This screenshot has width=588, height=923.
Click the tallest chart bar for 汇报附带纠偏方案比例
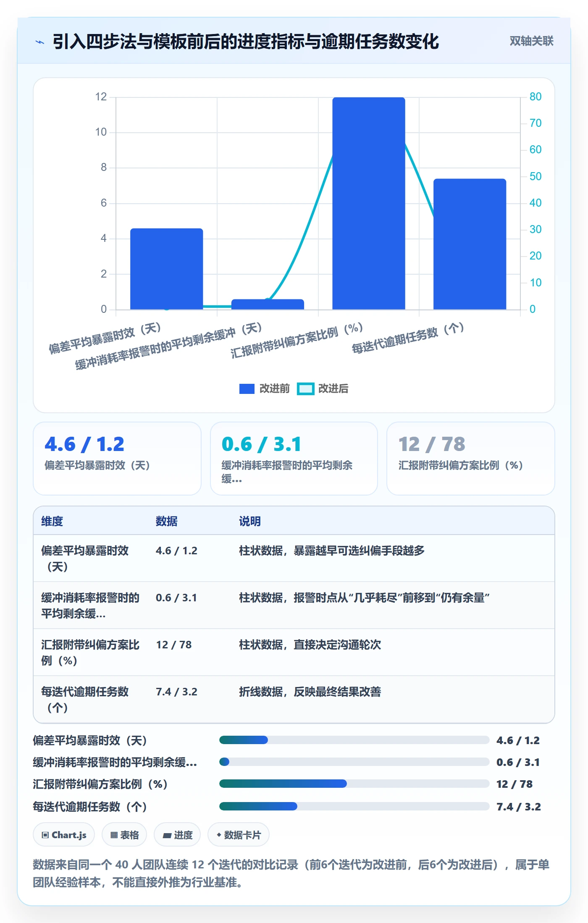click(x=369, y=203)
